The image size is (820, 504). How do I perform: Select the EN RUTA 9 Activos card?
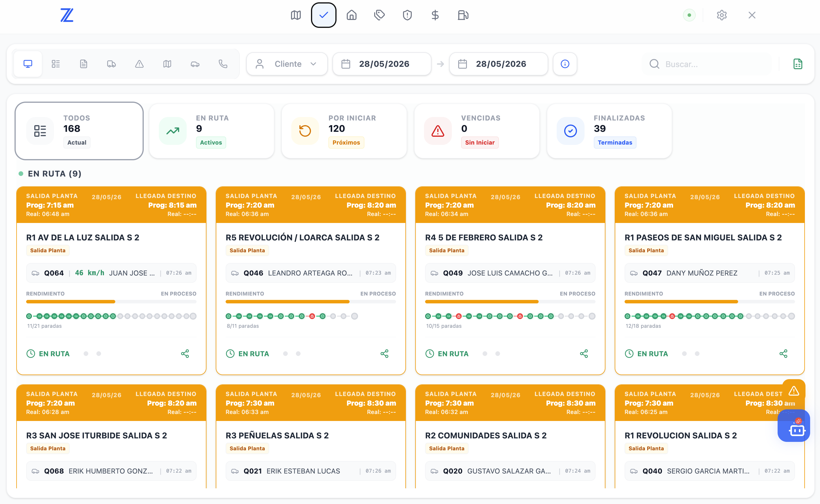tap(212, 131)
